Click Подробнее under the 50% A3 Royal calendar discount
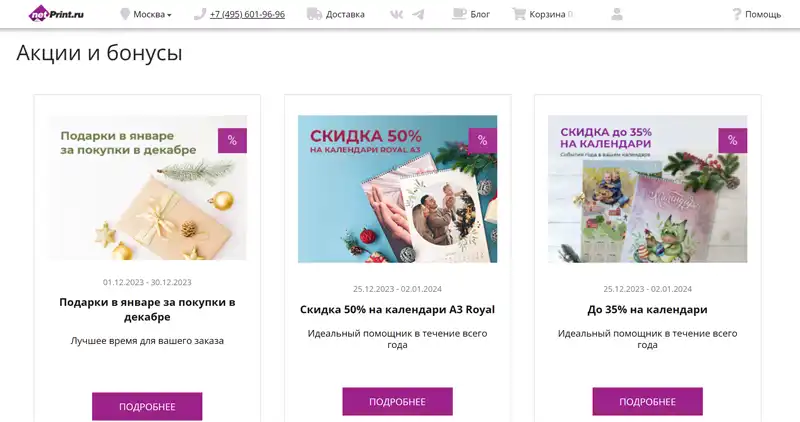This screenshot has height=422, width=800. click(397, 402)
